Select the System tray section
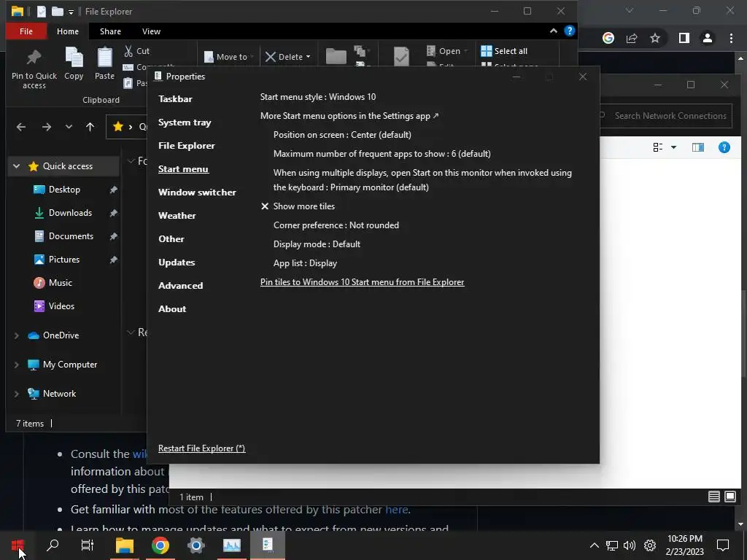Viewport: 747px width, 560px height. pyautogui.click(x=185, y=122)
